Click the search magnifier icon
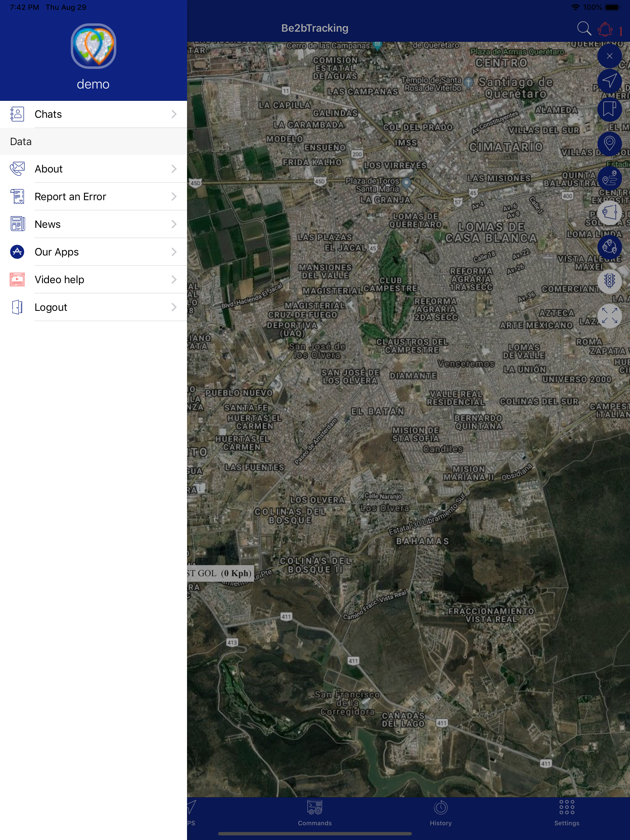Image resolution: width=630 pixels, height=840 pixels. point(584,29)
